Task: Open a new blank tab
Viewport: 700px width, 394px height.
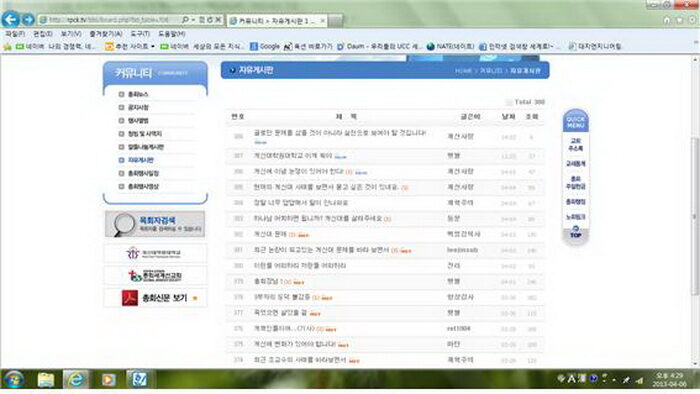Action: [336, 21]
